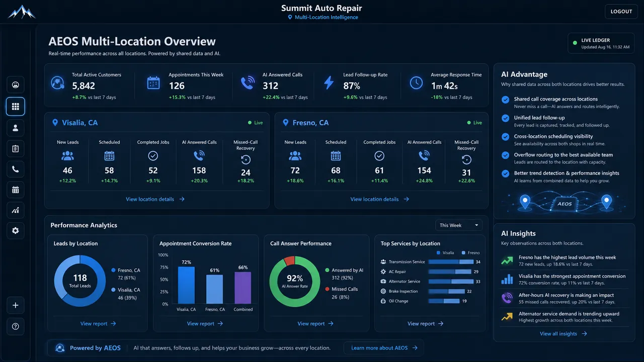
Task: Click the Total Active Customers icon
Action: click(58, 83)
